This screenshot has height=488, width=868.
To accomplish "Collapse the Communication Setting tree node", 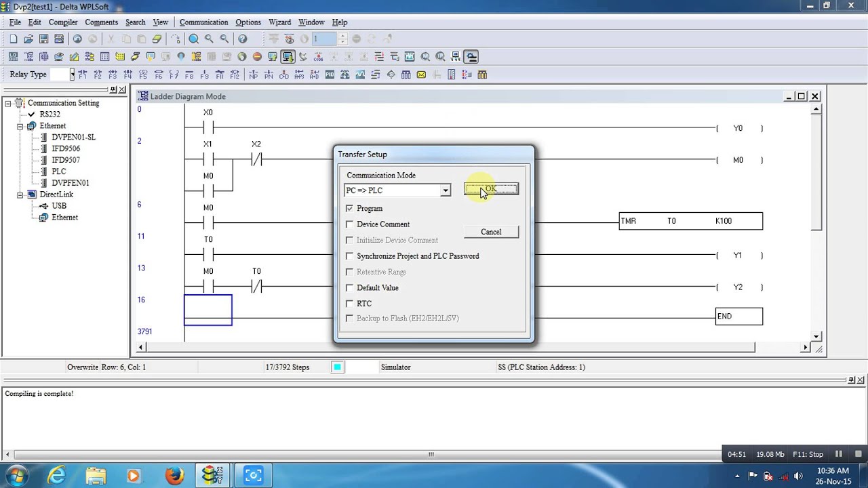I will 8,103.
